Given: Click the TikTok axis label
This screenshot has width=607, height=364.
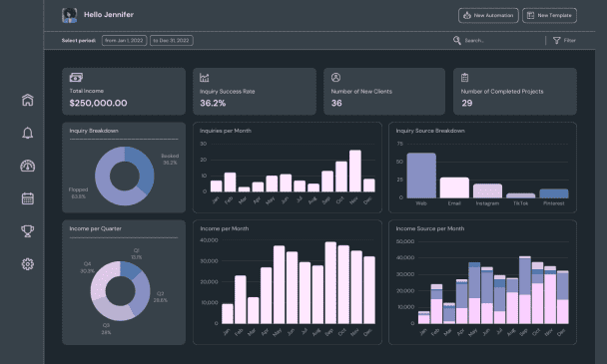Looking at the screenshot, I should pos(521,203).
